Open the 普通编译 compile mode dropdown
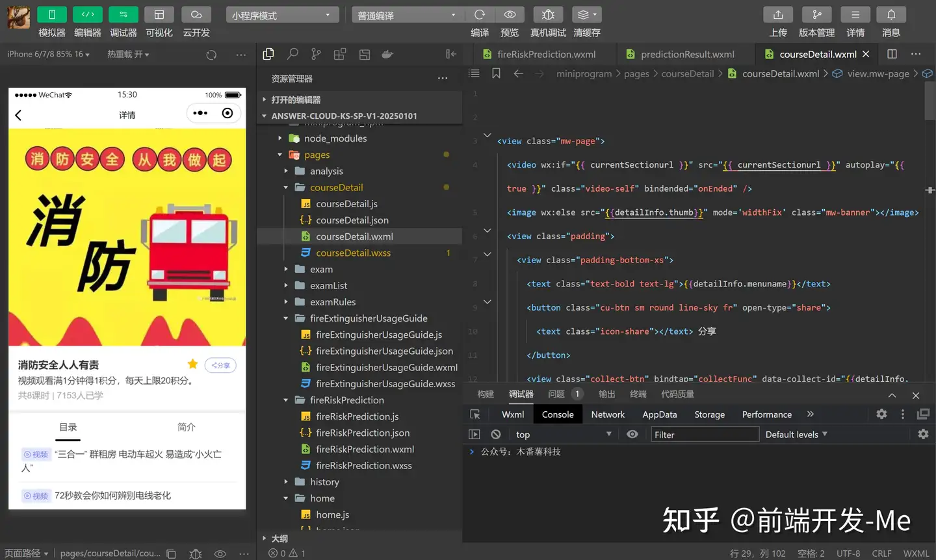This screenshot has width=936, height=560. click(408, 15)
